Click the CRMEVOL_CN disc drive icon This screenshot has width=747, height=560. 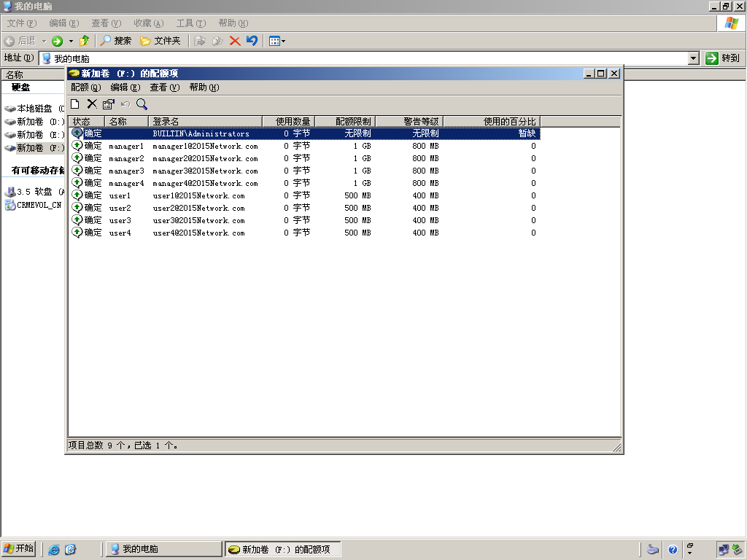tap(10, 205)
